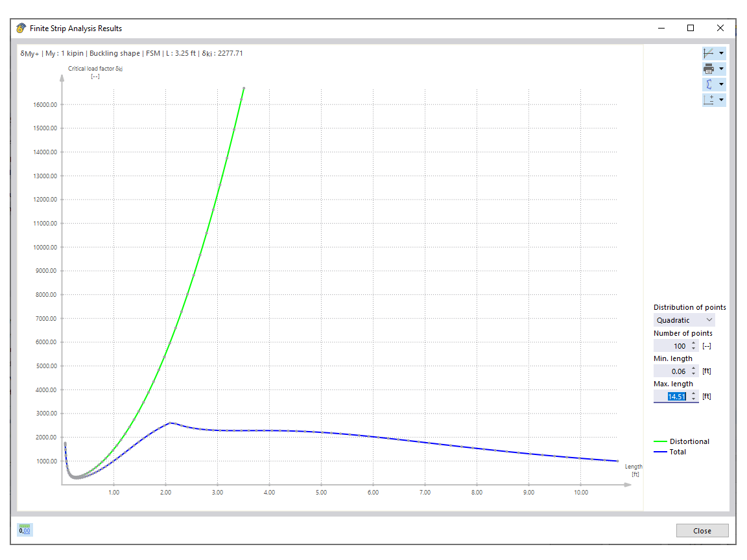Open the result diagram settings icon
This screenshot has width=747, height=560.
pos(709,52)
